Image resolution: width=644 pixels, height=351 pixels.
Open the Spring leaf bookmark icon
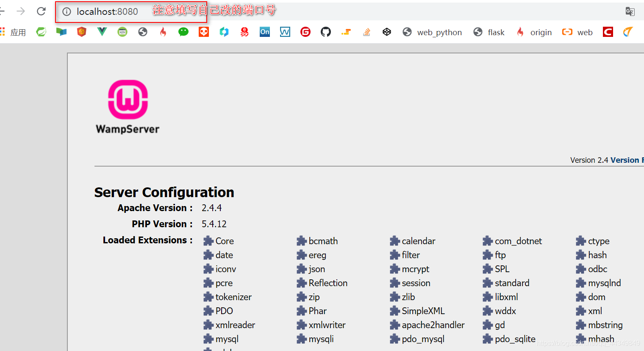pos(41,32)
